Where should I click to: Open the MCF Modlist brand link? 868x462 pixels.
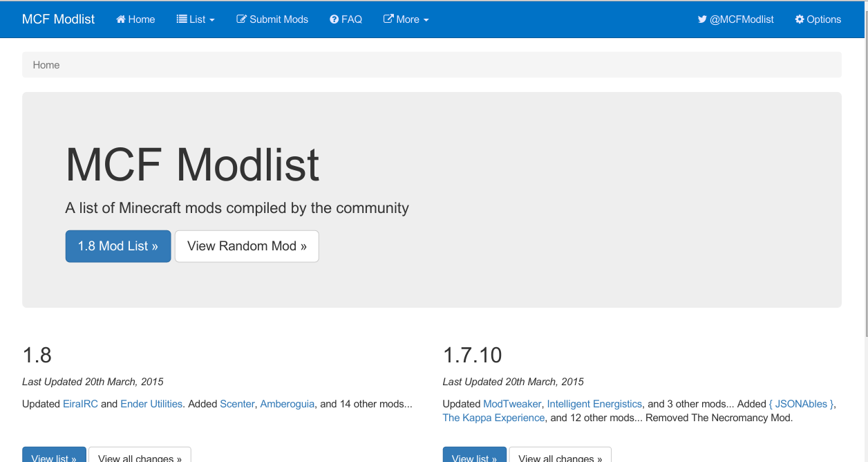[59, 19]
